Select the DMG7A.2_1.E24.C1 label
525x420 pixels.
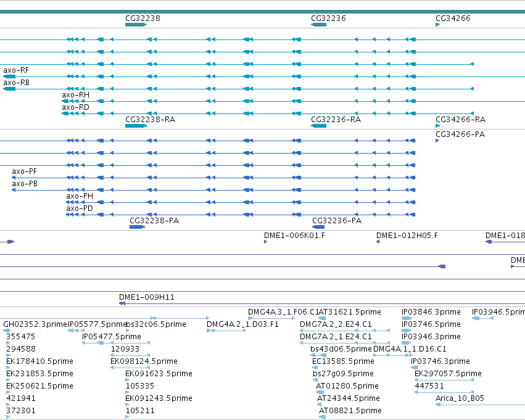[336, 336]
